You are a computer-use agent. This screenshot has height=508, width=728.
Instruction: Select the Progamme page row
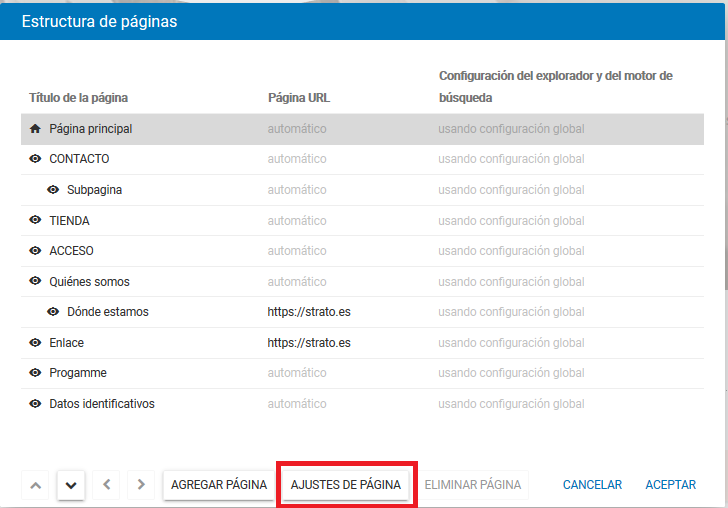pyautogui.click(x=78, y=373)
